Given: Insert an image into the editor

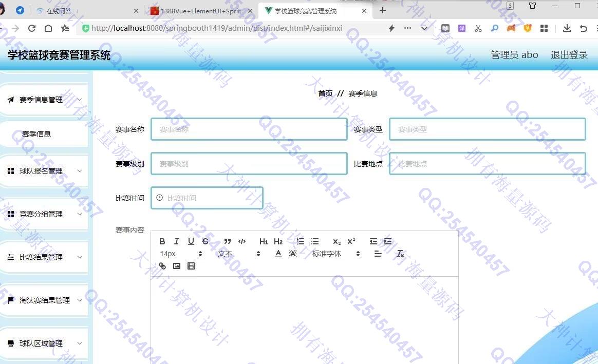Looking at the screenshot, I should (177, 266).
